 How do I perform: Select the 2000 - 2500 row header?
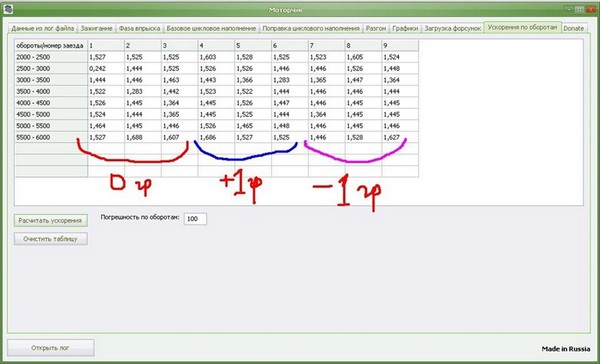point(51,57)
